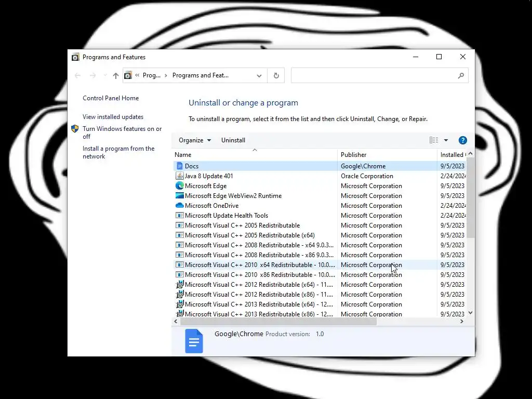Viewport: 532px width, 399px height.
Task: Click the scroll right arrow of list
Action: pos(461,321)
